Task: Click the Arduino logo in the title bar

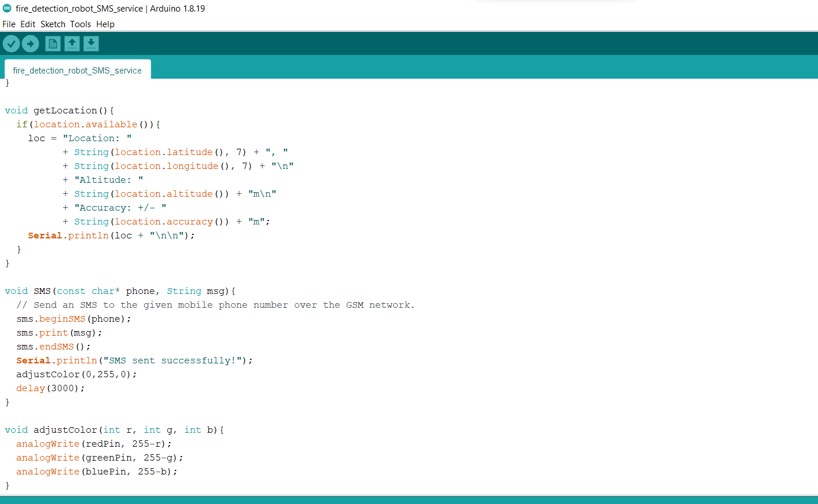Action: click(x=6, y=8)
